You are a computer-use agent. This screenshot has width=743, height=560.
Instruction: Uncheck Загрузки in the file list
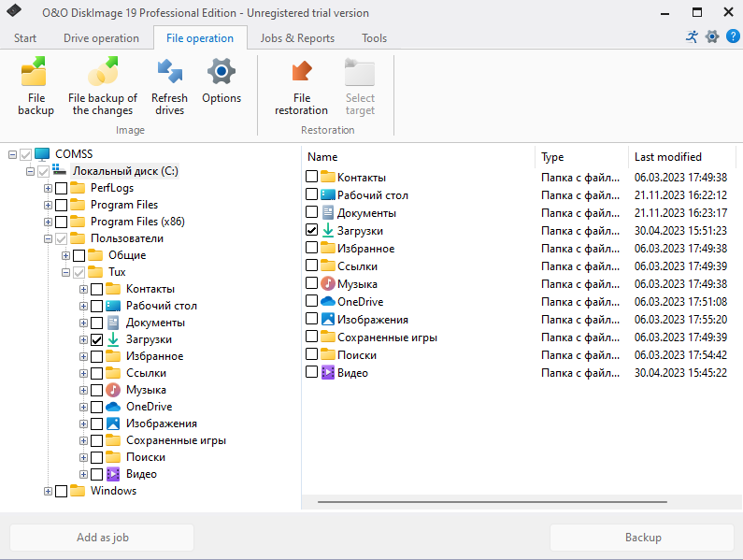311,230
